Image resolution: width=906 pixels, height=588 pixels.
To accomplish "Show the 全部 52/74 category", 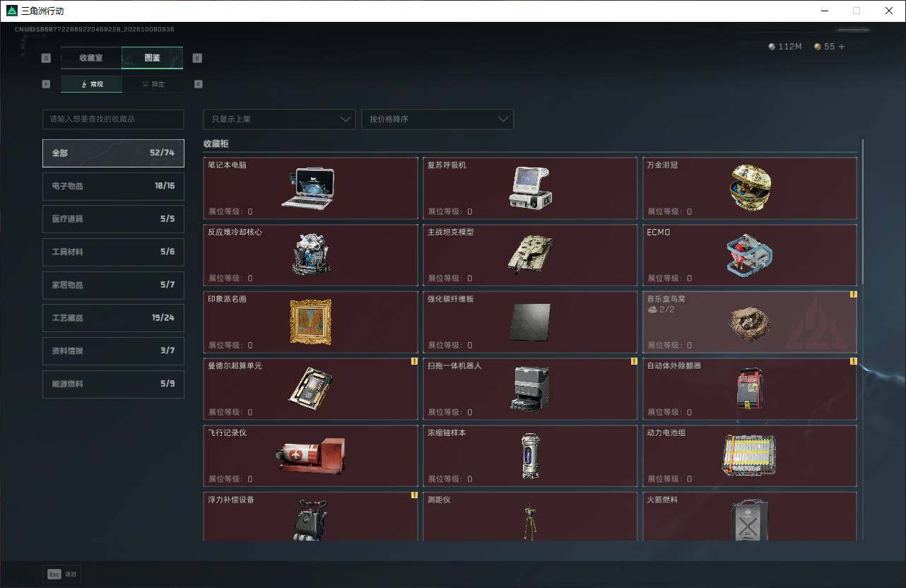I will 113,153.
